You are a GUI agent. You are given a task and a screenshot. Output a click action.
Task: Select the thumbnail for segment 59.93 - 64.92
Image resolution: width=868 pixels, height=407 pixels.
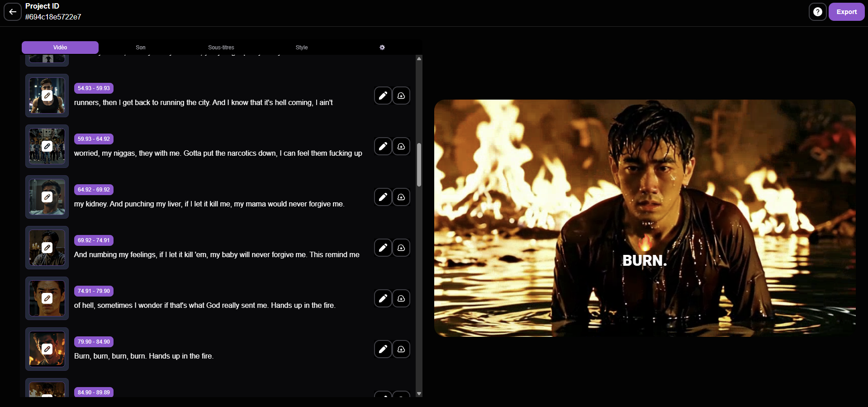click(x=47, y=146)
